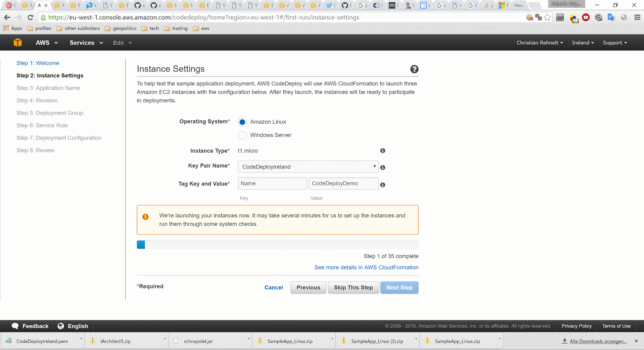This screenshot has width=644, height=350.
Task: Open the Ireland region selector
Action: [583, 43]
